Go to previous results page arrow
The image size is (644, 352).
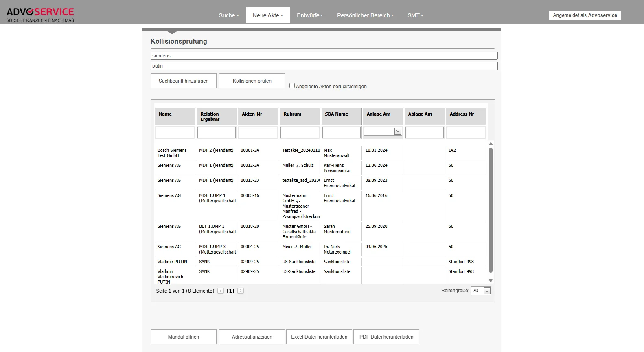click(221, 291)
